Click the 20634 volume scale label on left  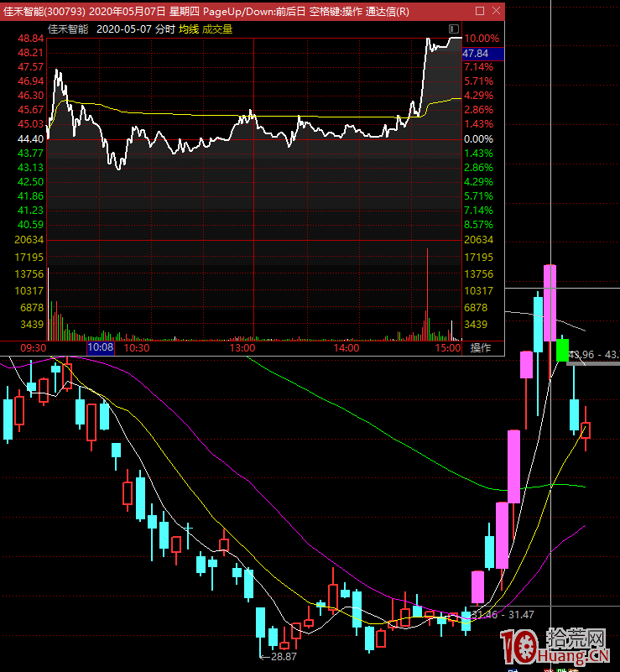(30, 240)
